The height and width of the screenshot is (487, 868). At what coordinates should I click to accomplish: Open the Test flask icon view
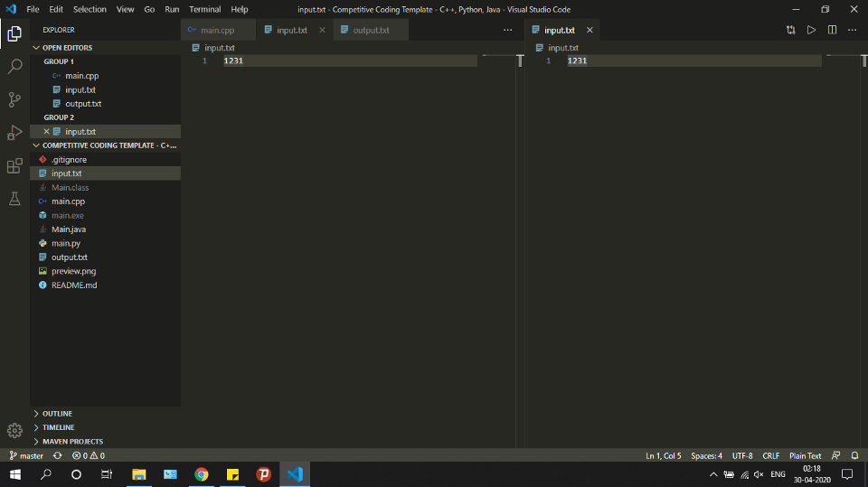[14, 199]
